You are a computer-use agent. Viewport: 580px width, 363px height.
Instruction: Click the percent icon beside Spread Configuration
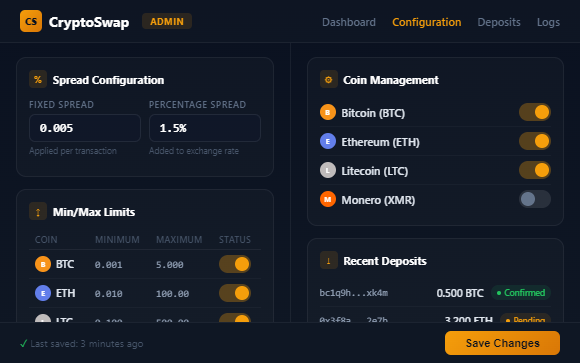click(38, 79)
